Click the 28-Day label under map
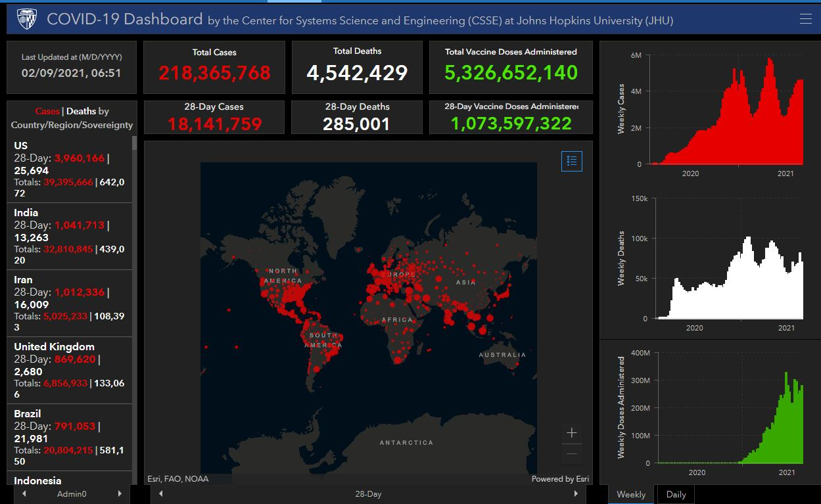 point(368,493)
